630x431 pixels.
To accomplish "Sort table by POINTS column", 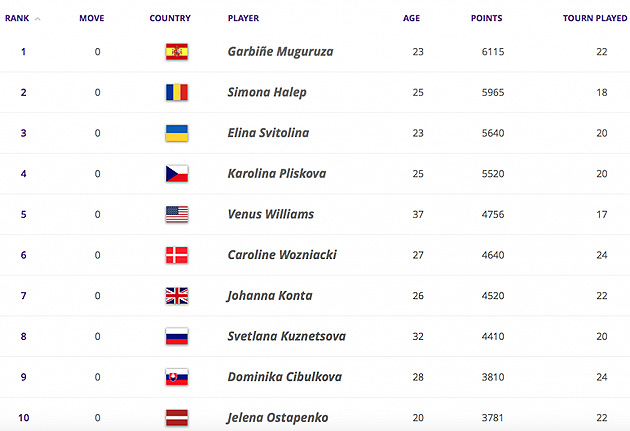I will (486, 18).
